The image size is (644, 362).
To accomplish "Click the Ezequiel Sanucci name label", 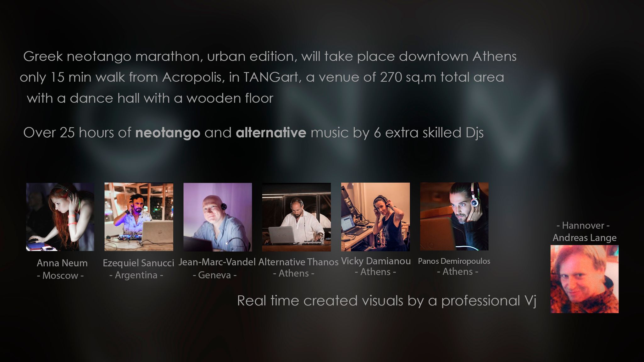I will point(138,263).
